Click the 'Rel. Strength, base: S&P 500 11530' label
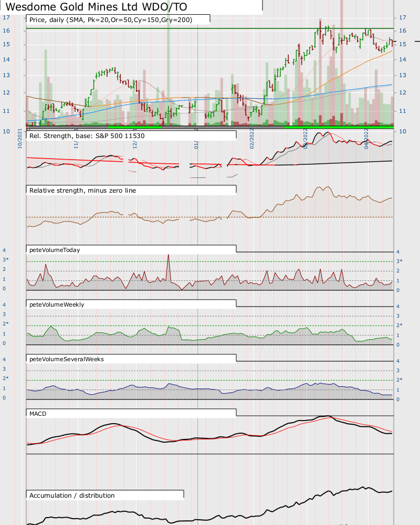Image resolution: width=420 pixels, height=525 pixels. tap(87, 136)
